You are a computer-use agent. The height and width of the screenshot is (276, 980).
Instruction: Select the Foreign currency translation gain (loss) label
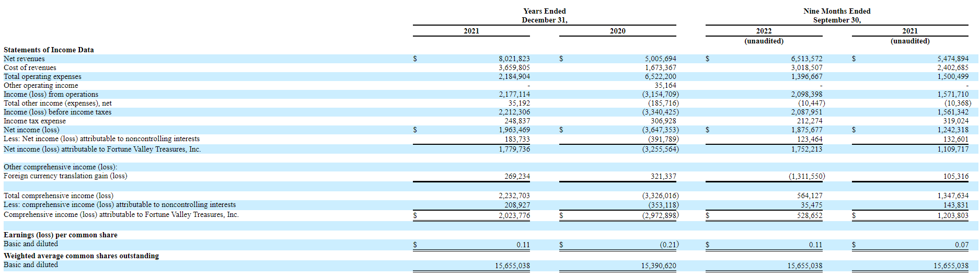tap(65, 176)
